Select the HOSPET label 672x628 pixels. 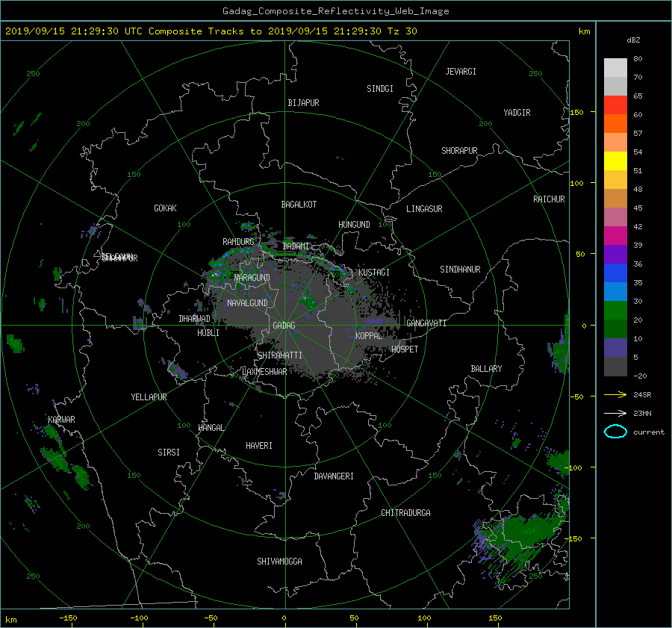pyautogui.click(x=405, y=349)
